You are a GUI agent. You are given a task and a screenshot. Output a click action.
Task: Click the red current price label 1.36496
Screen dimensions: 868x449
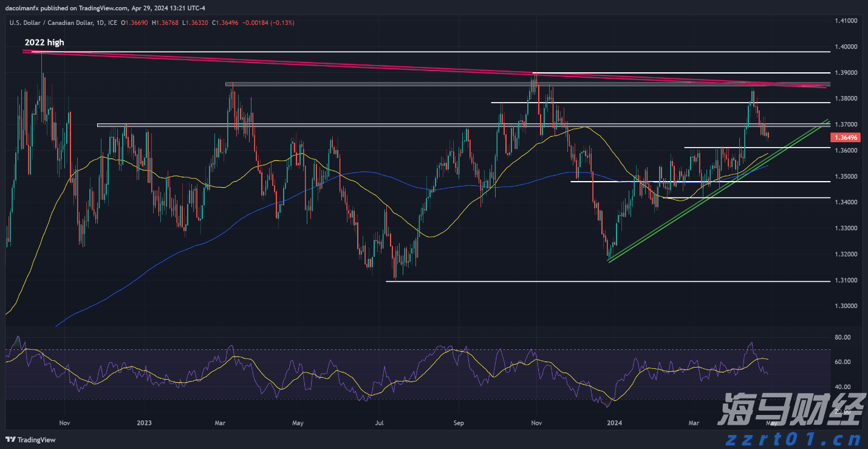[845, 137]
